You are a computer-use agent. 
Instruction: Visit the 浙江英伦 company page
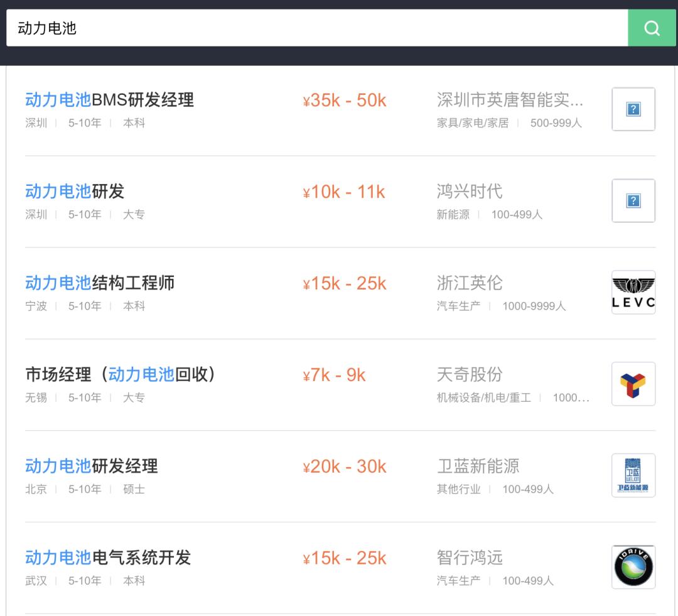pos(470,283)
